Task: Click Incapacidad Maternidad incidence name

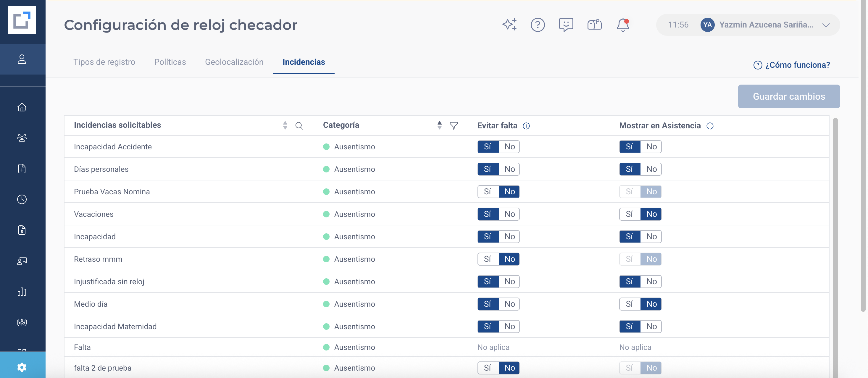Action: (115, 327)
